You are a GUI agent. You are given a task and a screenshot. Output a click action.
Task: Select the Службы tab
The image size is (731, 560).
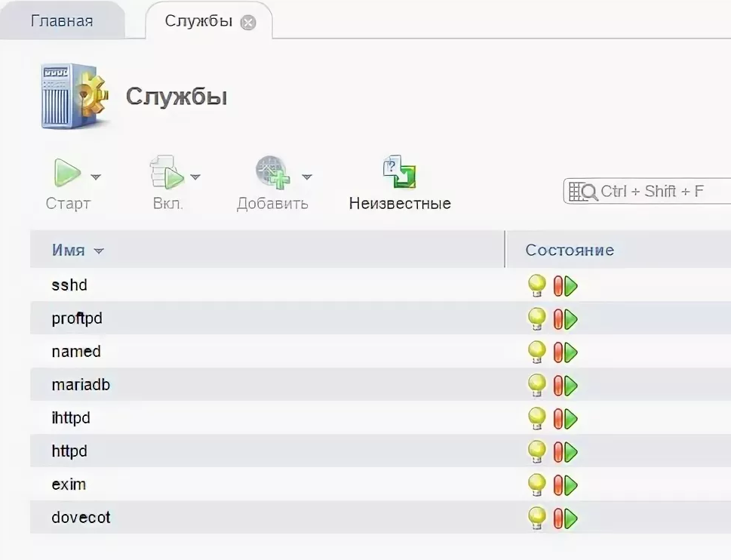point(198,20)
